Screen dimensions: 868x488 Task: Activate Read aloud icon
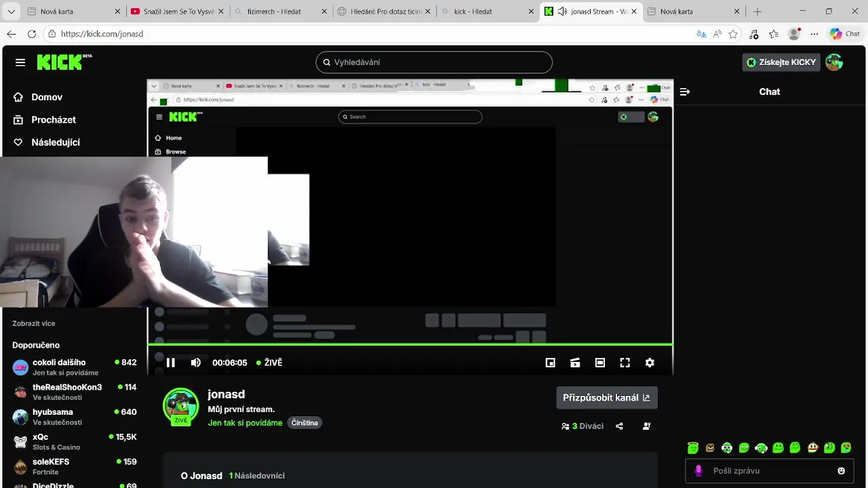point(717,34)
